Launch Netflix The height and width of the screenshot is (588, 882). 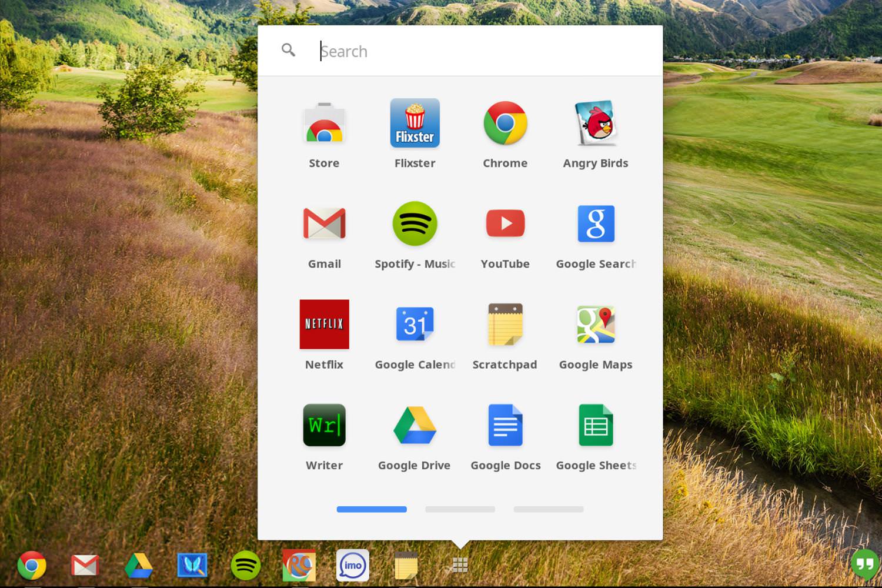pyautogui.click(x=324, y=324)
